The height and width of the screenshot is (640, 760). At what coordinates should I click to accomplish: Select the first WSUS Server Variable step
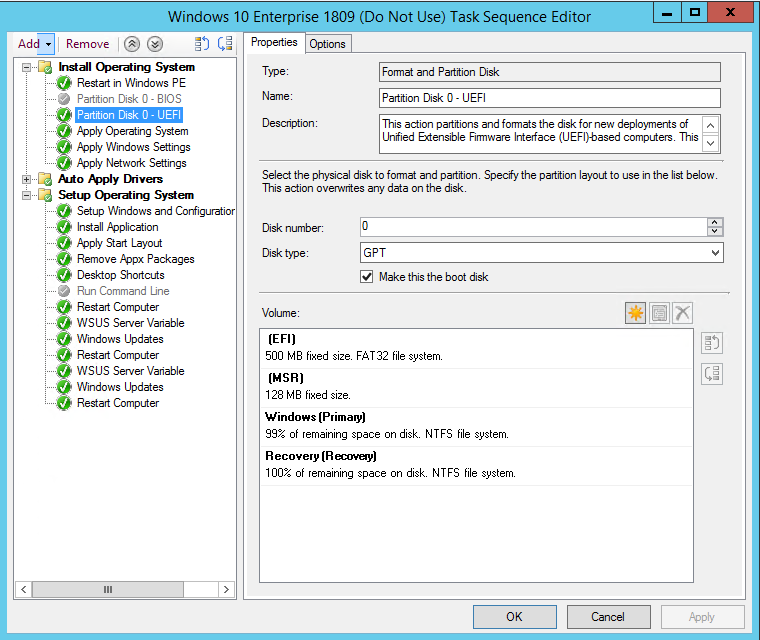pyautogui.click(x=131, y=323)
